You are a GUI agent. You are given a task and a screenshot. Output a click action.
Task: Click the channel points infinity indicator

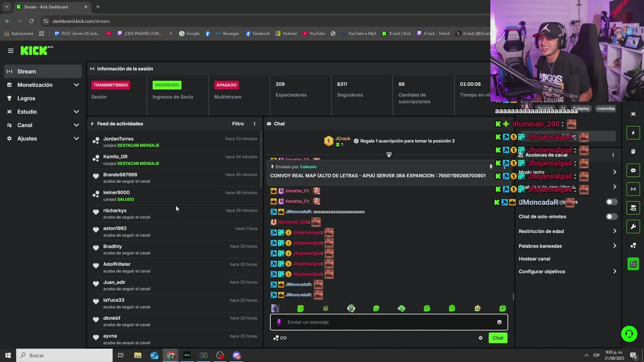click(280, 338)
